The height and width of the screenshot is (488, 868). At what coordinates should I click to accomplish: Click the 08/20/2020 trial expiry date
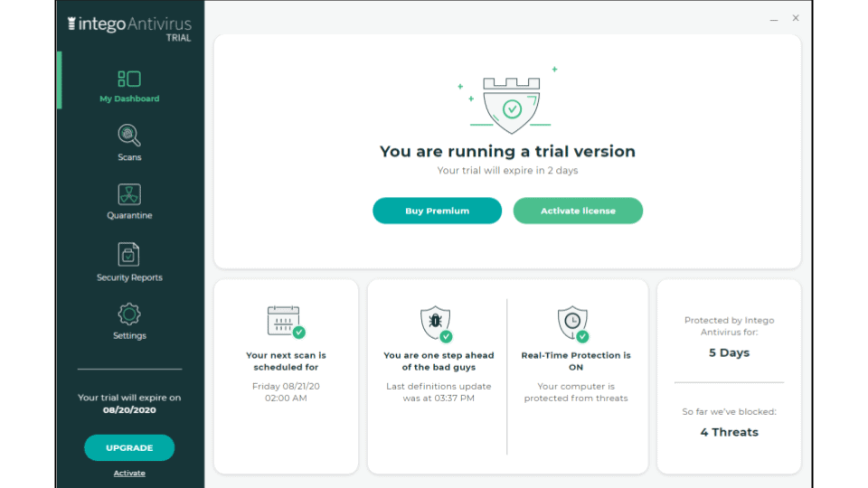pyautogui.click(x=129, y=410)
